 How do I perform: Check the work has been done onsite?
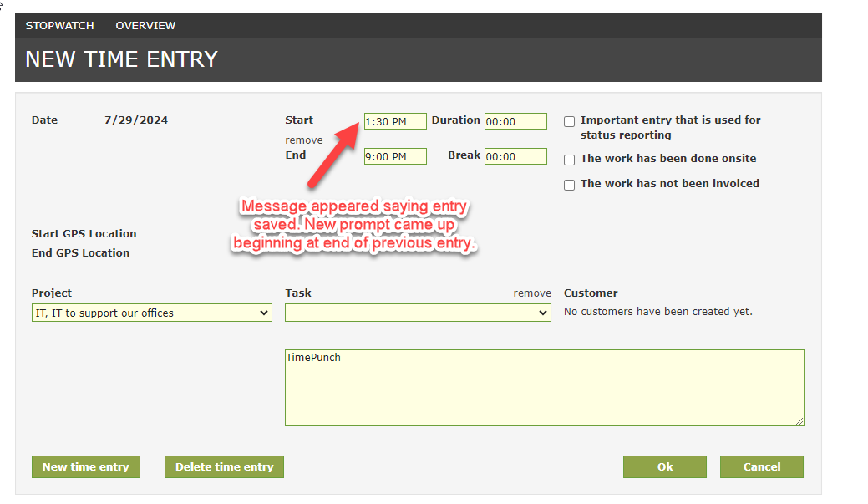(x=569, y=160)
